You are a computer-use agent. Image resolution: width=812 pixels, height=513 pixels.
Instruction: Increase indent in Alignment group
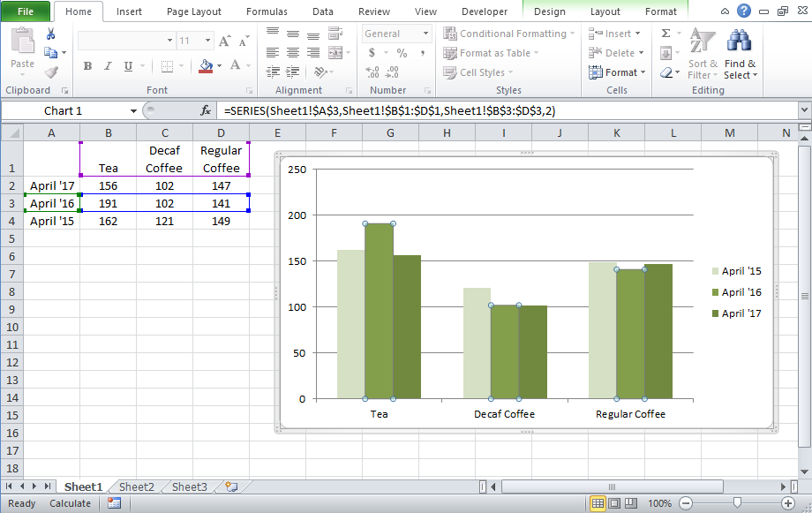click(293, 72)
